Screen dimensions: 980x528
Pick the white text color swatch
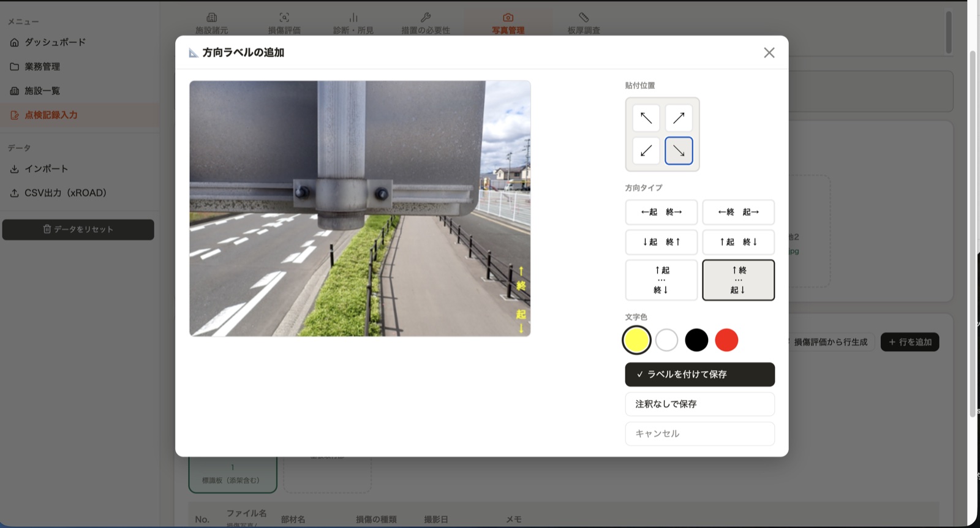(666, 340)
